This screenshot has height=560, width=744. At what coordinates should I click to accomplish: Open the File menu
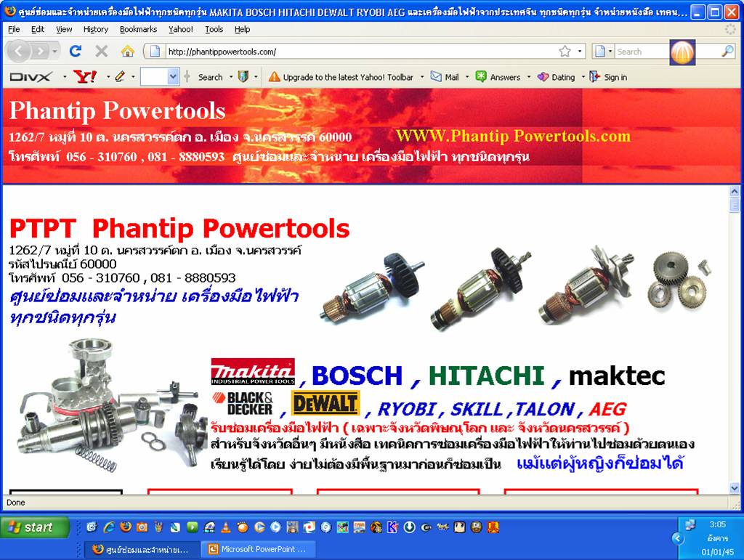tap(14, 29)
